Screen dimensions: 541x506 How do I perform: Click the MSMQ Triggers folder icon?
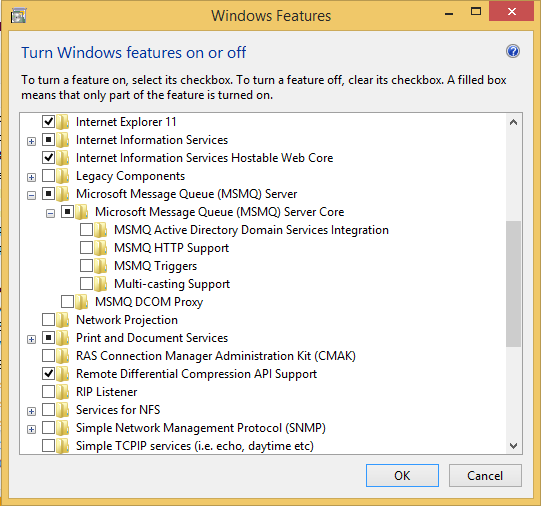click(x=101, y=266)
